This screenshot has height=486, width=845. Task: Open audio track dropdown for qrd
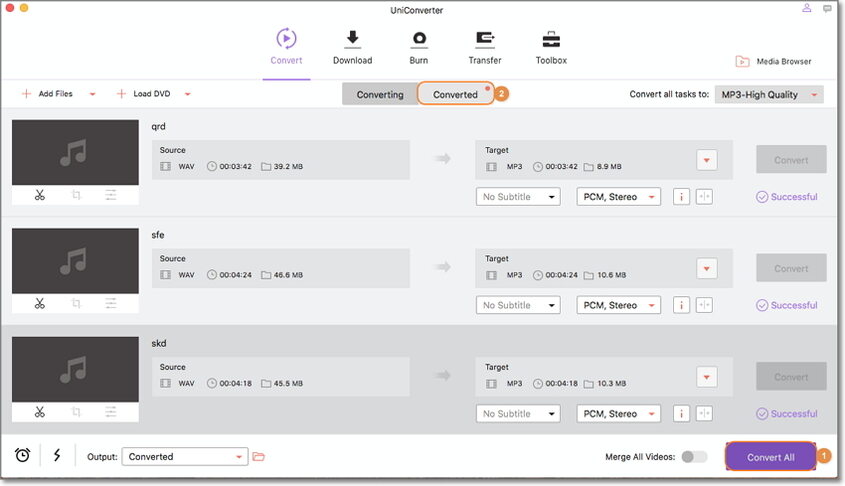tap(618, 197)
